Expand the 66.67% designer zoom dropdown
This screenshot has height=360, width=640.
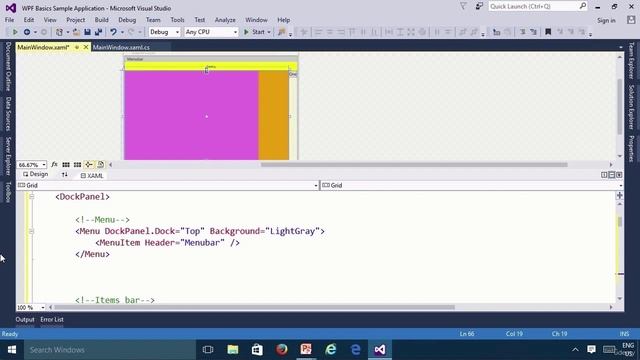tap(32, 165)
